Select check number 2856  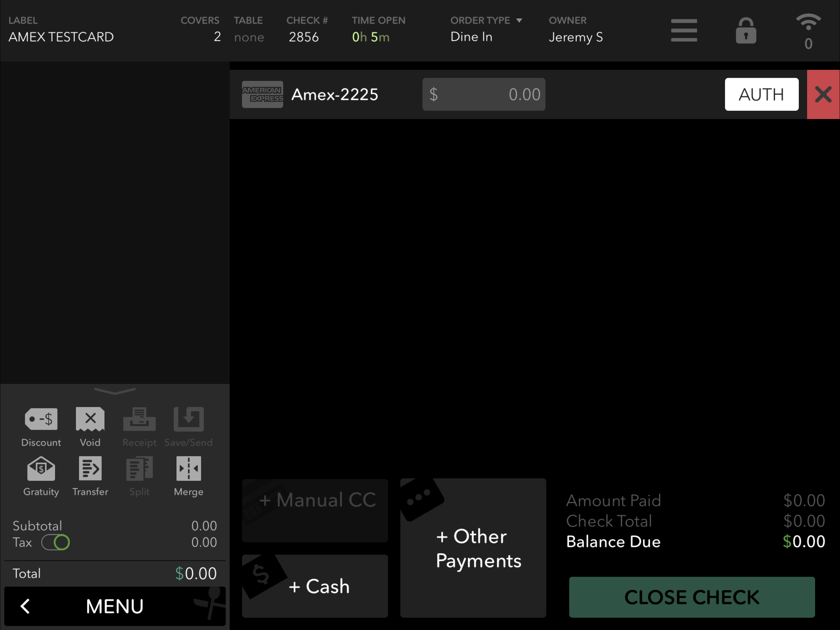pos(303,37)
